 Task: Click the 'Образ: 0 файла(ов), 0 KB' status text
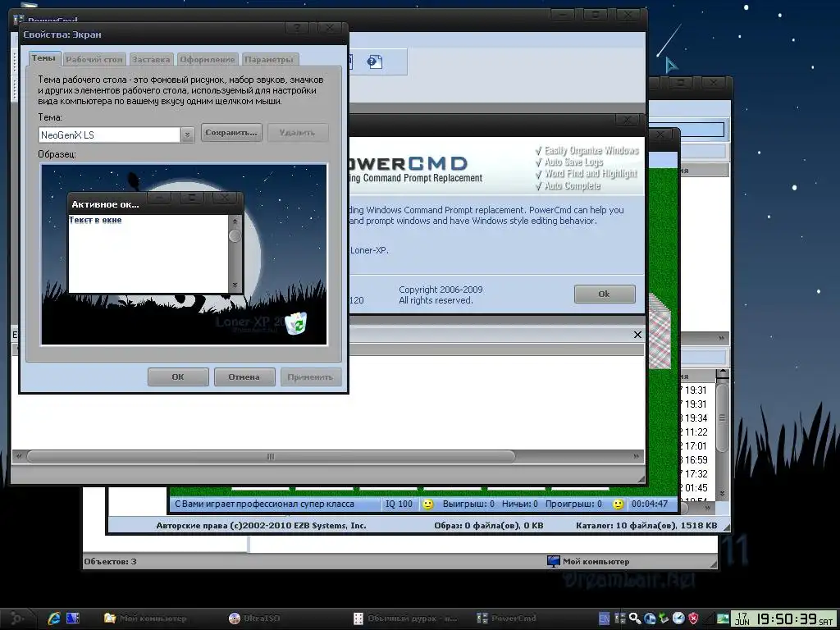click(489, 526)
